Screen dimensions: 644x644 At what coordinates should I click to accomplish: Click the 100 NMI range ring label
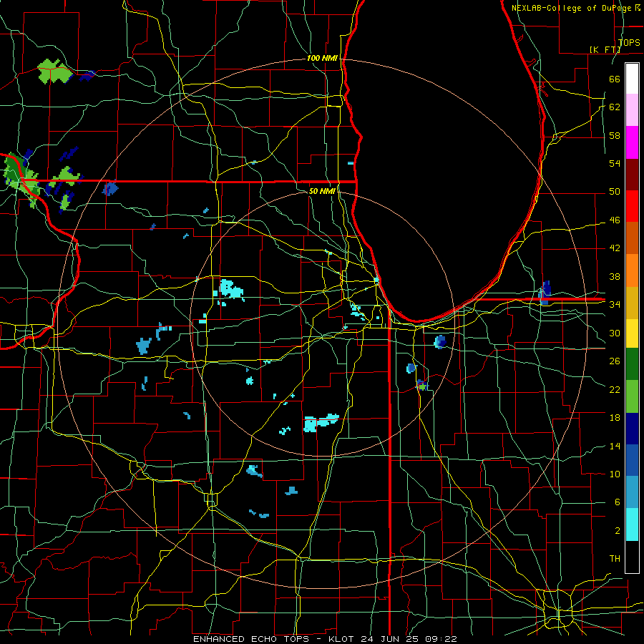(322, 58)
